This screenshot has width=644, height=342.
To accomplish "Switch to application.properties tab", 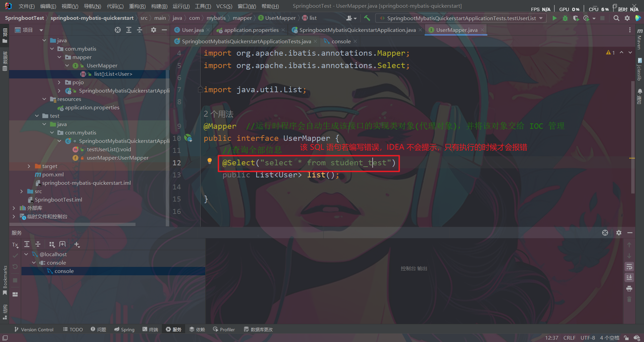I will (x=251, y=30).
